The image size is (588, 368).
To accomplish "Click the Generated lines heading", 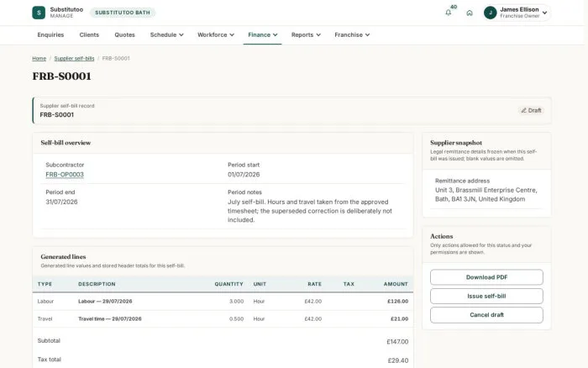I will (63, 256).
